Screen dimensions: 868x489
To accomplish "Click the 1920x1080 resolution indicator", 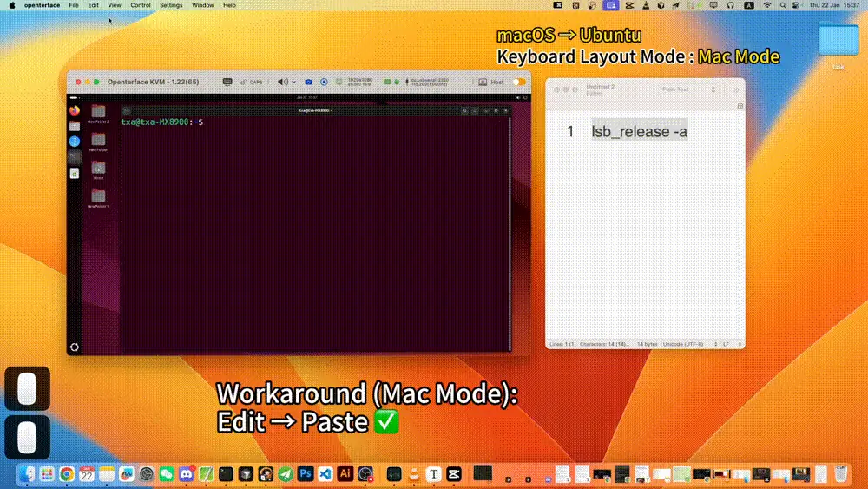I will pos(358,82).
